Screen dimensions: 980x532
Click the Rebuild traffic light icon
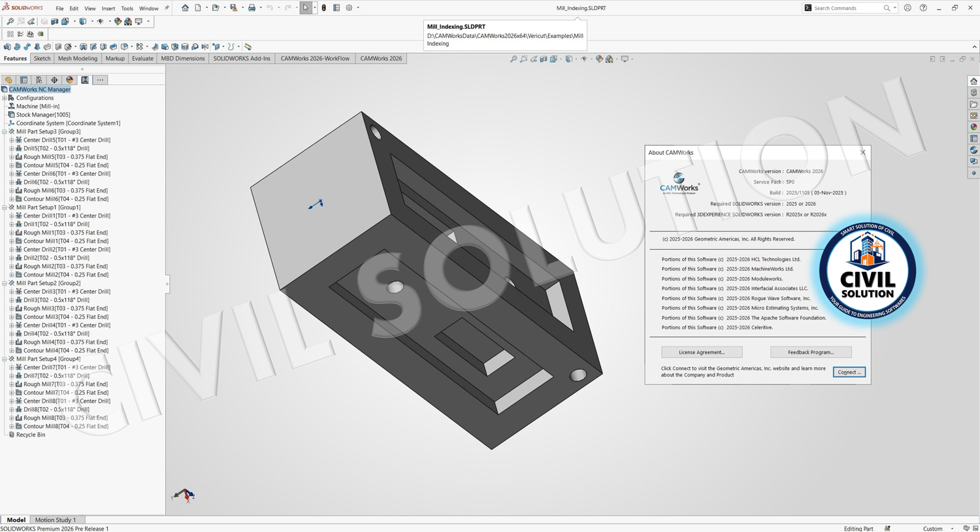click(x=324, y=8)
